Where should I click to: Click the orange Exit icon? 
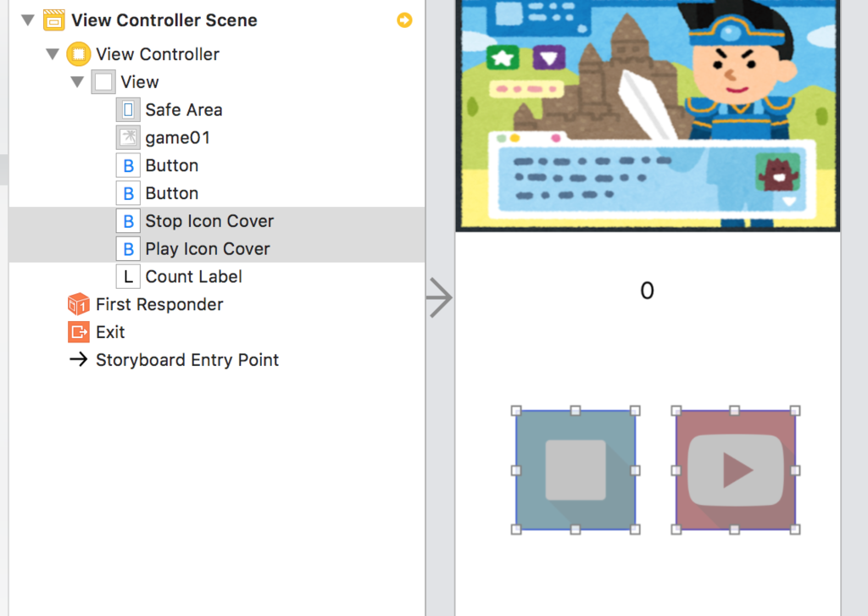tap(79, 332)
